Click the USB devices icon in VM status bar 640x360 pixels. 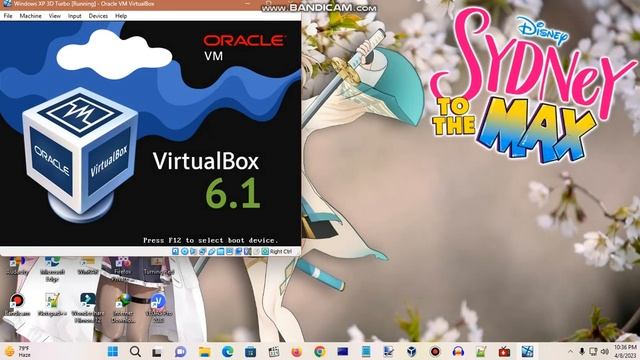click(211, 251)
